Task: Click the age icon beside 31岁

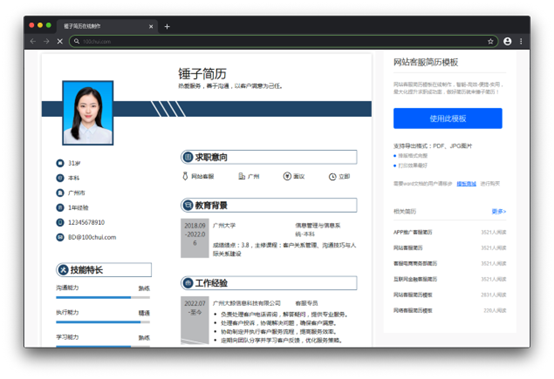Action: 60,163
